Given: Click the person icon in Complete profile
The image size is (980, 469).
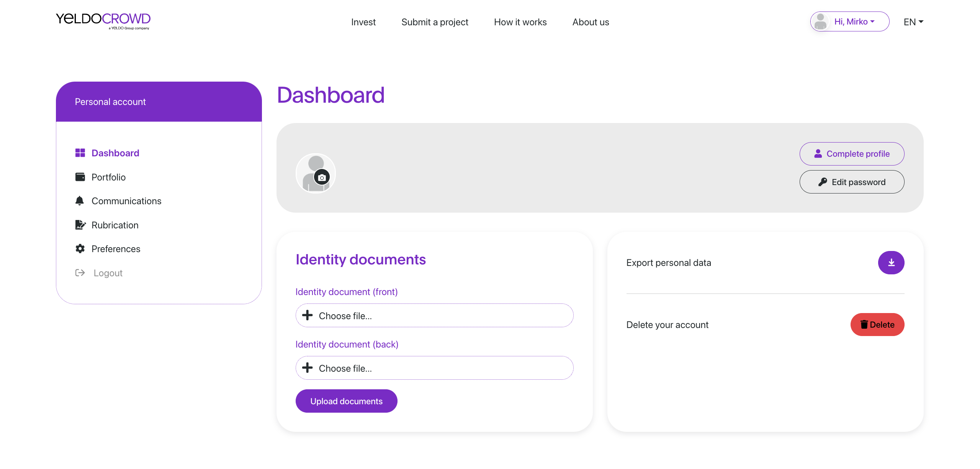Looking at the screenshot, I should tap(818, 154).
